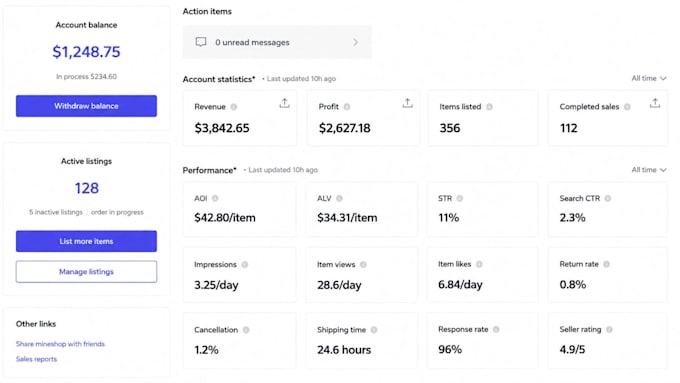
Task: Click the 6.84/day item likes value
Action: point(460,285)
